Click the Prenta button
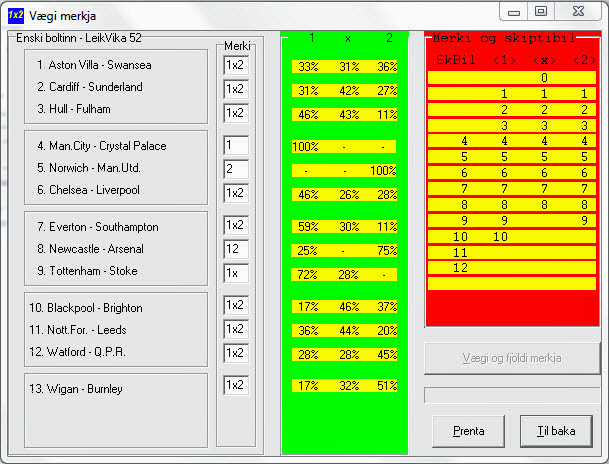The image size is (609, 464). click(x=468, y=431)
